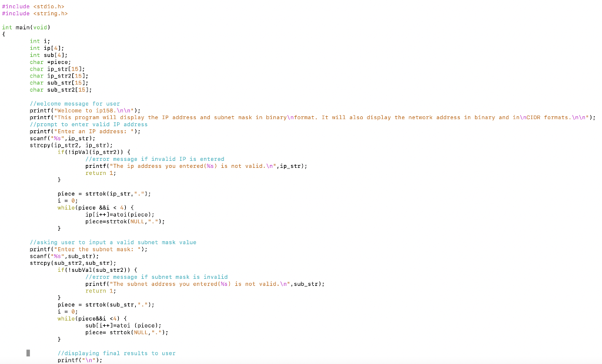
Task: Click the 'The ip address you entered' printf line
Action: [196, 166]
